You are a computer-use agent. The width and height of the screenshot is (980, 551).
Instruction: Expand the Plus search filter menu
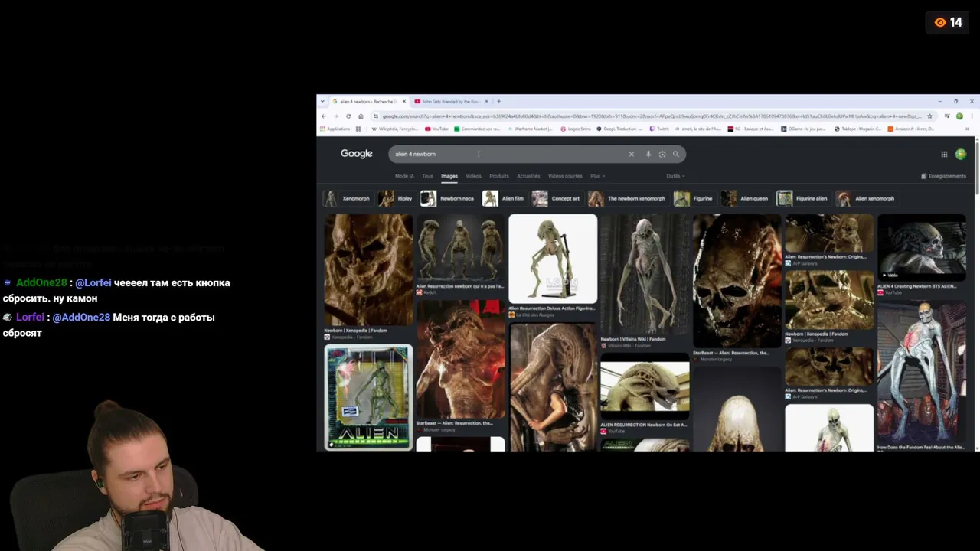point(597,176)
